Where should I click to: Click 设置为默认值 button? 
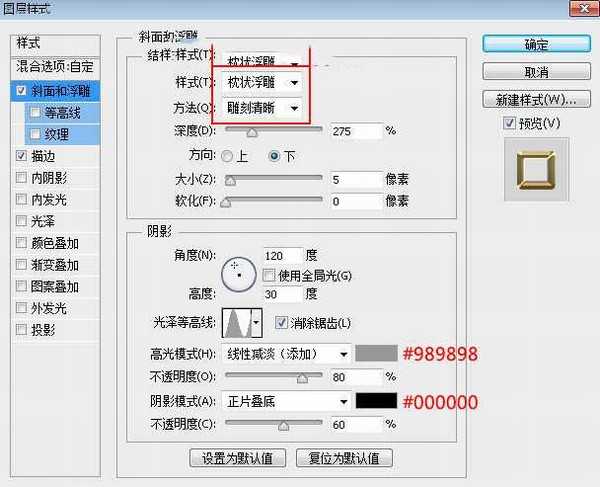pyautogui.click(x=238, y=458)
